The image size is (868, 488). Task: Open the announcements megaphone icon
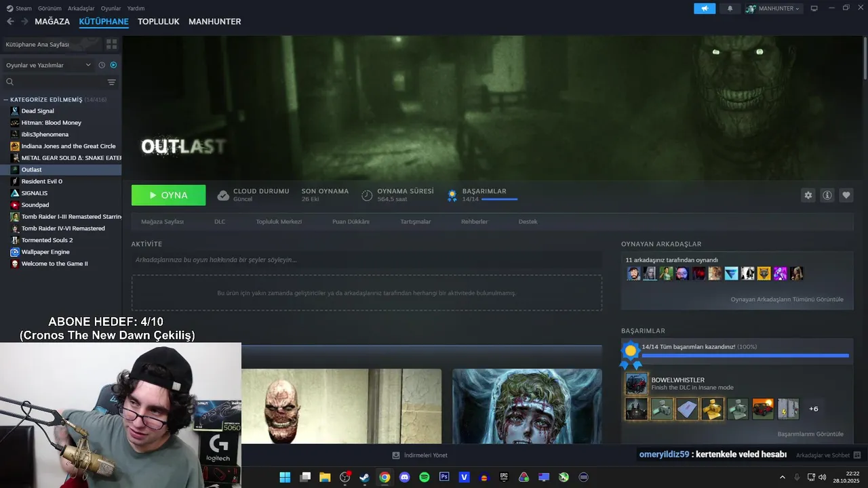[x=705, y=8]
